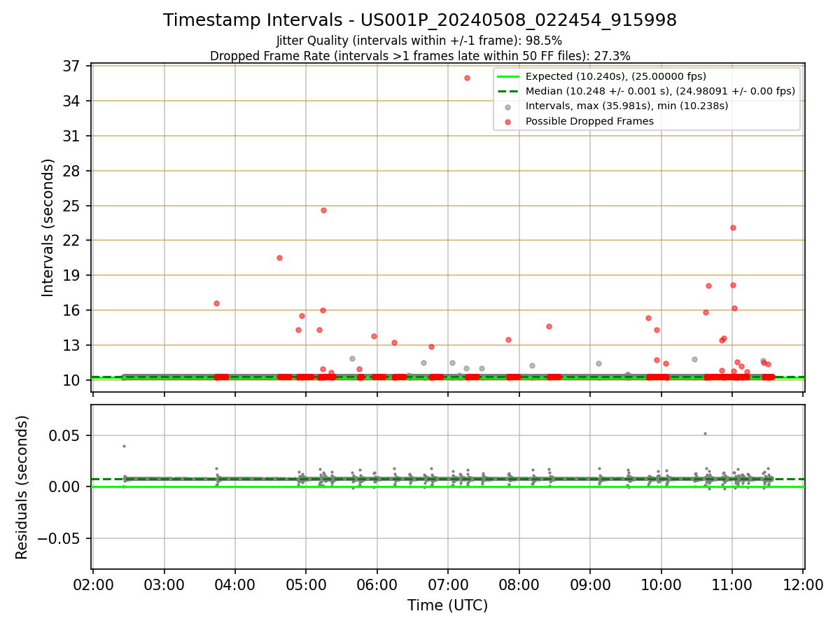Select the red point at 18 seconds near 10:40

click(708, 286)
